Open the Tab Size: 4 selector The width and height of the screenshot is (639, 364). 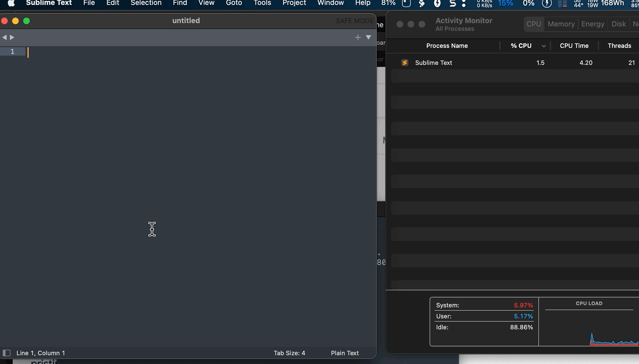click(x=289, y=353)
